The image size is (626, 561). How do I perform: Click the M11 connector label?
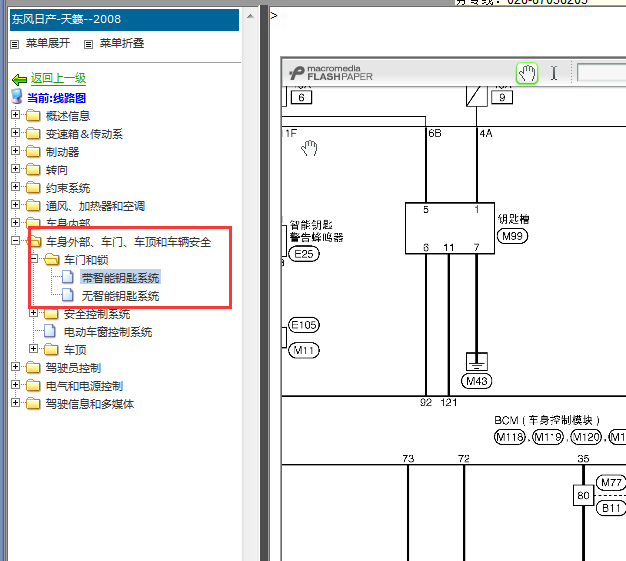click(x=304, y=351)
